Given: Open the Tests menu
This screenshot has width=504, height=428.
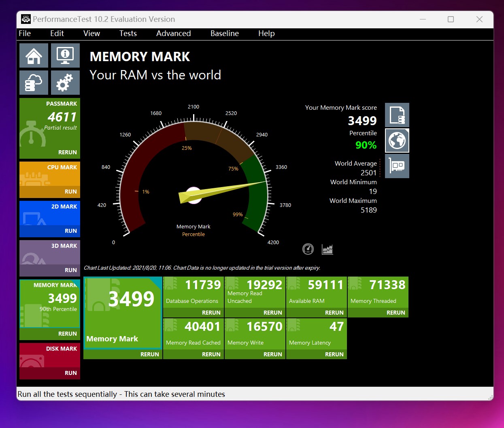Looking at the screenshot, I should pyautogui.click(x=128, y=34).
